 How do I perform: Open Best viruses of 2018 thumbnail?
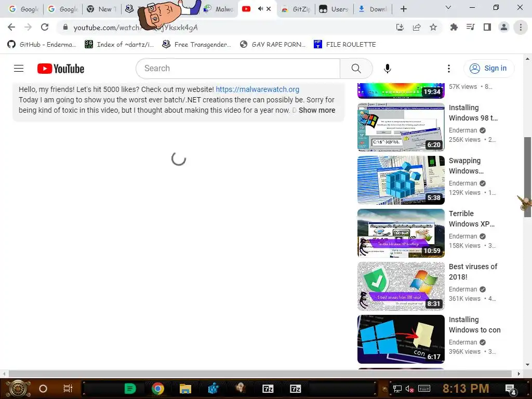[x=401, y=286]
